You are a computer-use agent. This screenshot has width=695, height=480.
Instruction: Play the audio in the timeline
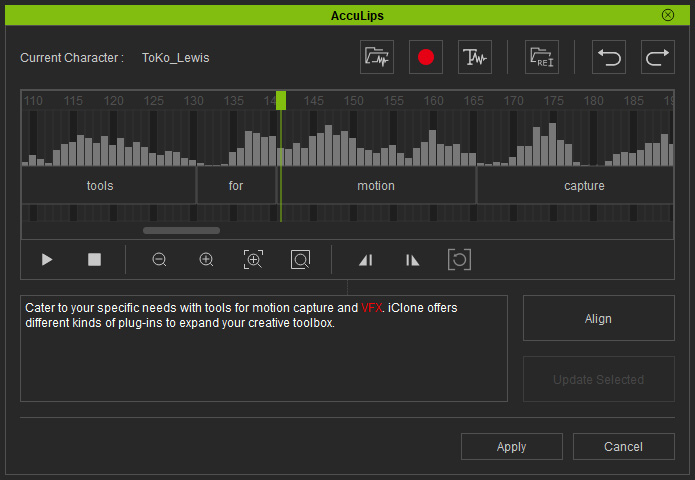point(47,260)
